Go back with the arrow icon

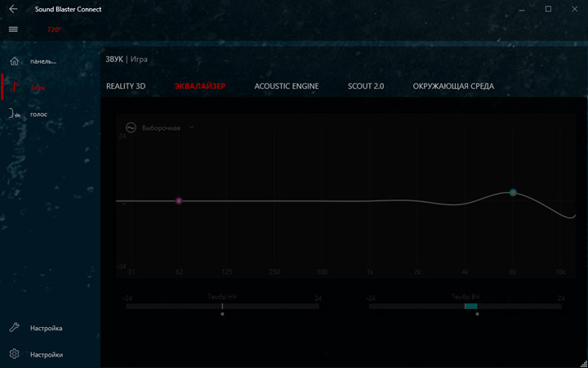pos(13,9)
